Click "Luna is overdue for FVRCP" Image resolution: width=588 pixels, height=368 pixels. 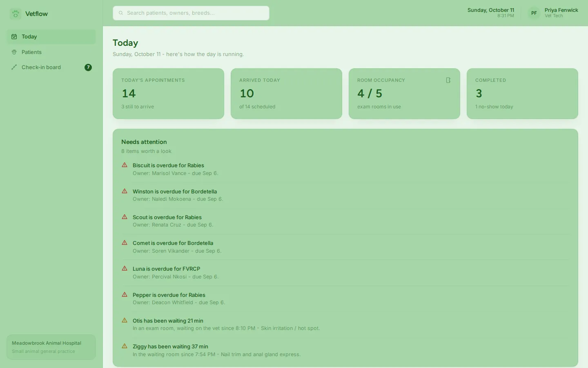click(166, 269)
